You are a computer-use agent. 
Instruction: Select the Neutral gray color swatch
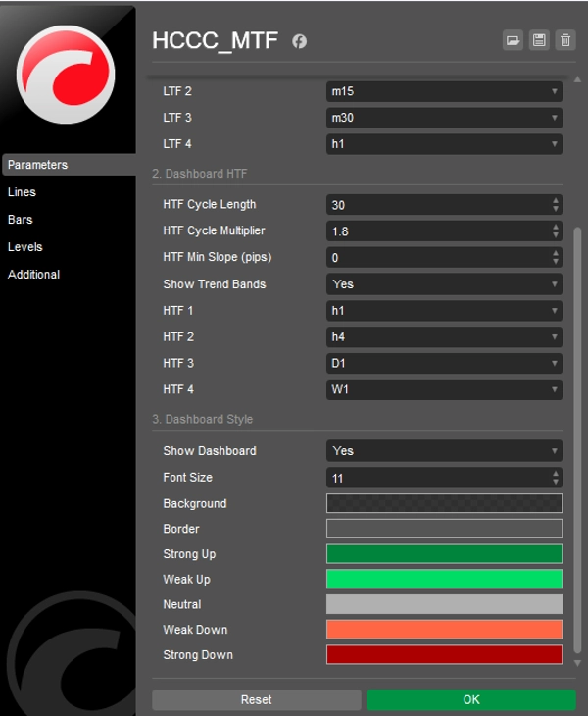click(444, 604)
